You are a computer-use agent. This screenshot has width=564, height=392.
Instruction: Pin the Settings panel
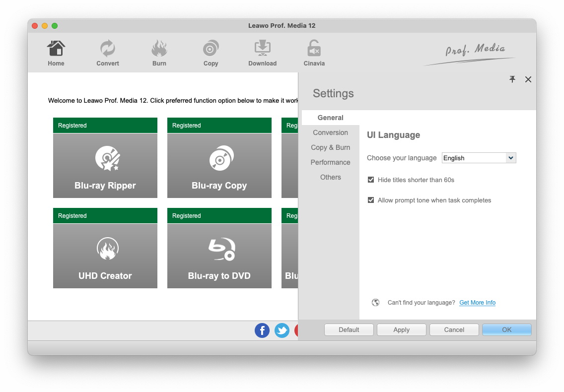click(512, 79)
